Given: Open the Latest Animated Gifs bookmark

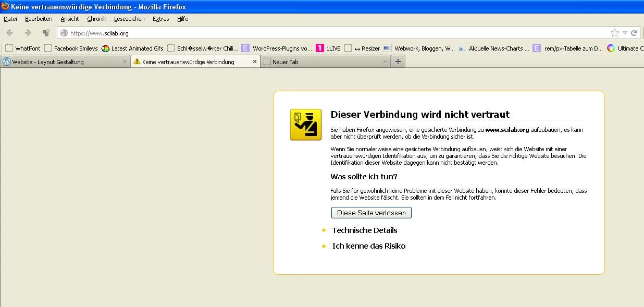Looking at the screenshot, I should pos(132,48).
